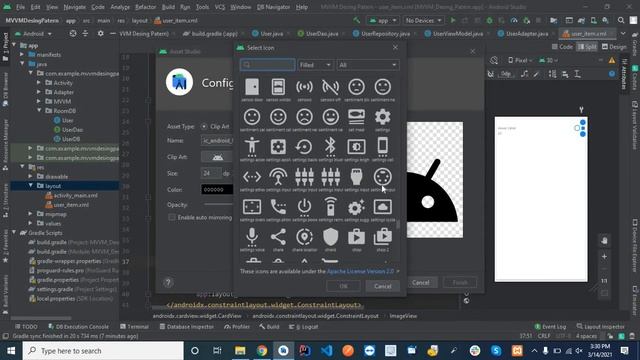
Task: Click the icon search input field
Action: [x=267, y=65]
